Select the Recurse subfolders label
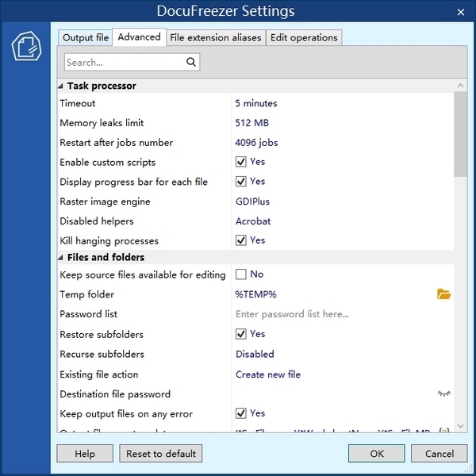The height and width of the screenshot is (476, 476). [102, 354]
